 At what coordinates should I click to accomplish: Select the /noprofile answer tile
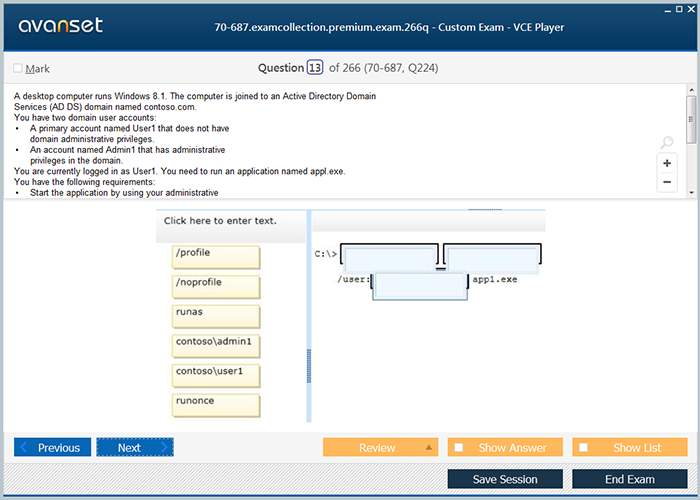click(216, 287)
